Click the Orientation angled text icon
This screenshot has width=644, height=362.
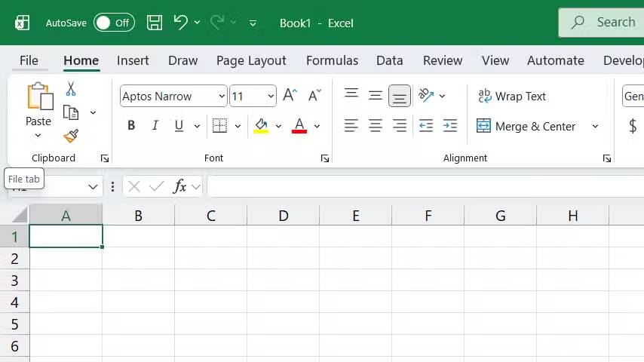coord(426,95)
